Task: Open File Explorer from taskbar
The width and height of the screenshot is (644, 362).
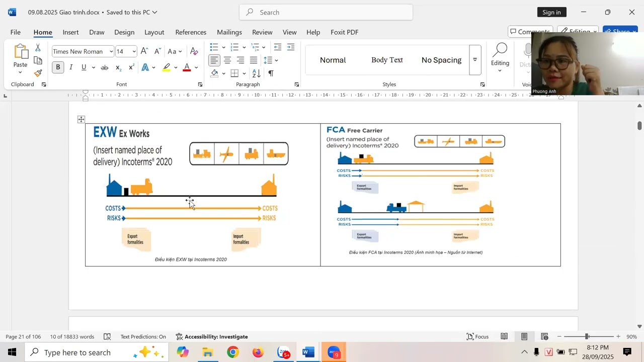Action: 208,352
